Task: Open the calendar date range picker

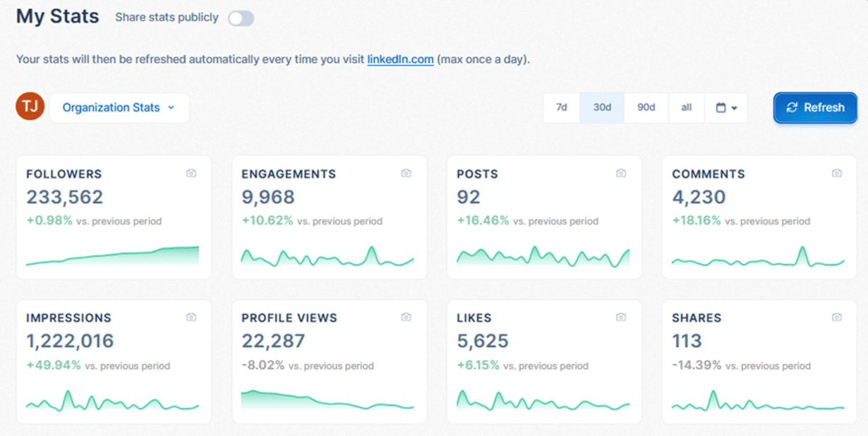Action: (x=726, y=108)
